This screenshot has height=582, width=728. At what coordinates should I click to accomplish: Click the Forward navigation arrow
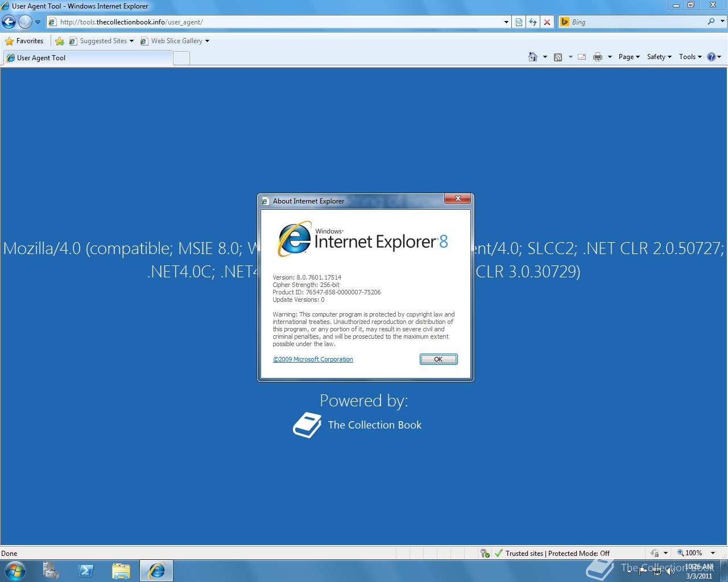[x=25, y=22]
